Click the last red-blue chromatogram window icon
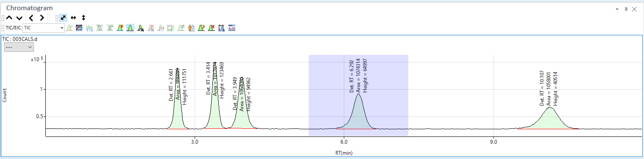The image size is (644, 159). 232,28
